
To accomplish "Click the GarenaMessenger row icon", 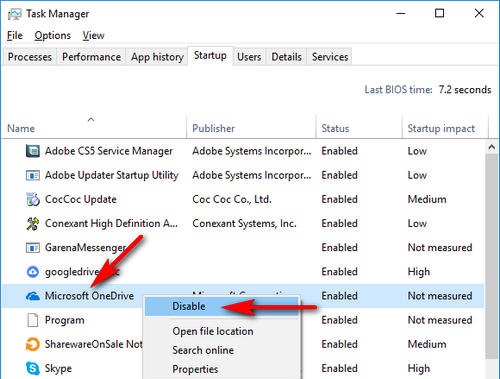I will pyautogui.click(x=33, y=248).
